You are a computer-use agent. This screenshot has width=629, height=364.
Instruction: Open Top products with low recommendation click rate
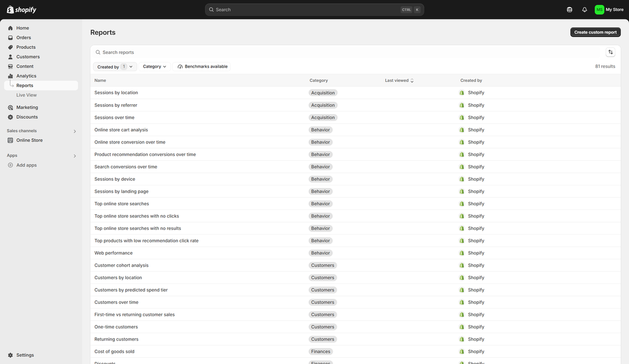click(x=146, y=241)
